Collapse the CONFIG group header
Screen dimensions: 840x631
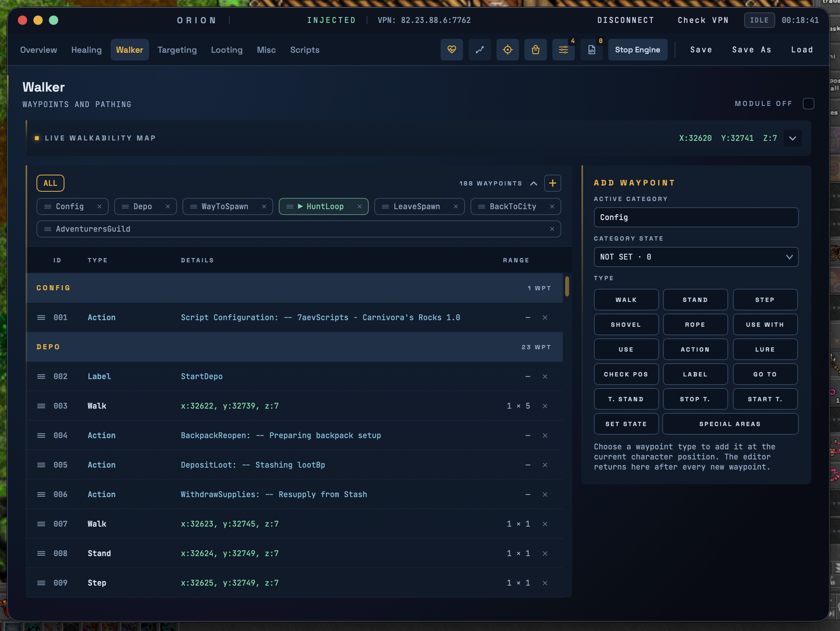(x=294, y=288)
